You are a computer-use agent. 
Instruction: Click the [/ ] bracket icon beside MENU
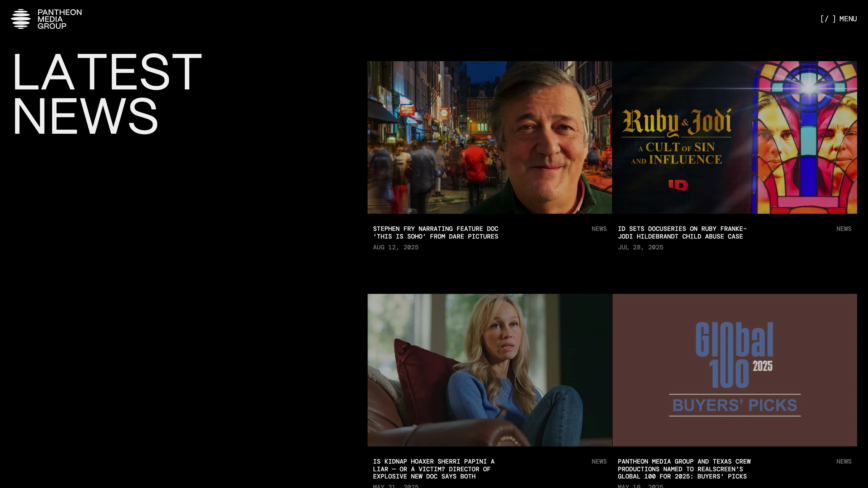point(828,19)
